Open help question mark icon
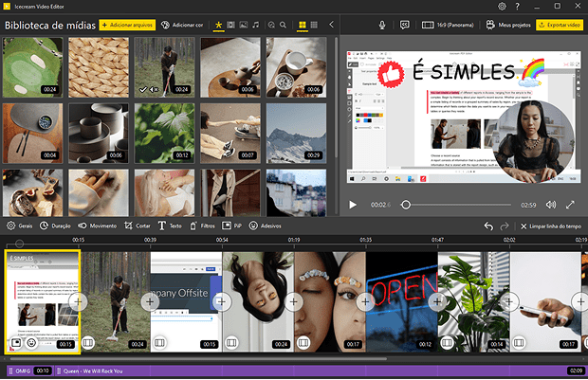 tap(518, 7)
